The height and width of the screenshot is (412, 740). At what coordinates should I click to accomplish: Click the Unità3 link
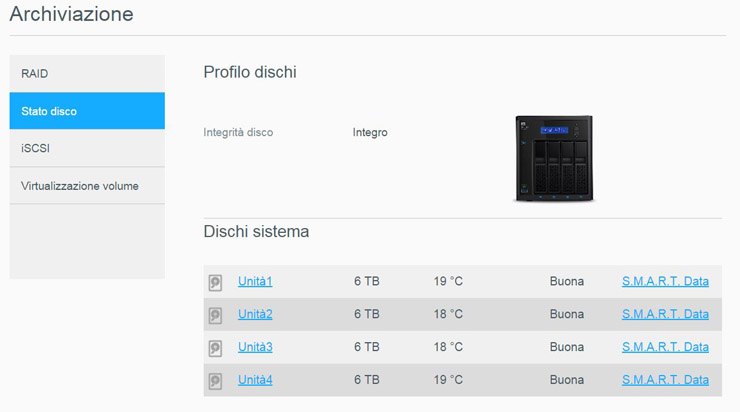(x=255, y=348)
